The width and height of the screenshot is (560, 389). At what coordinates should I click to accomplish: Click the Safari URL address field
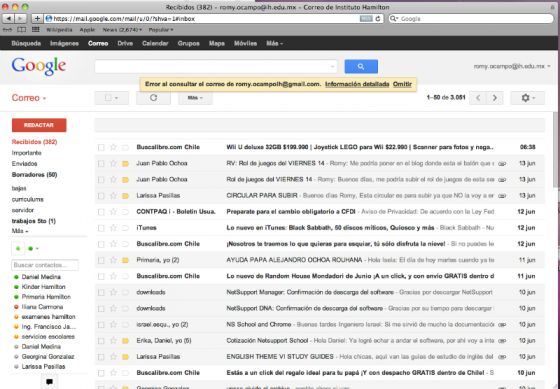(x=214, y=19)
